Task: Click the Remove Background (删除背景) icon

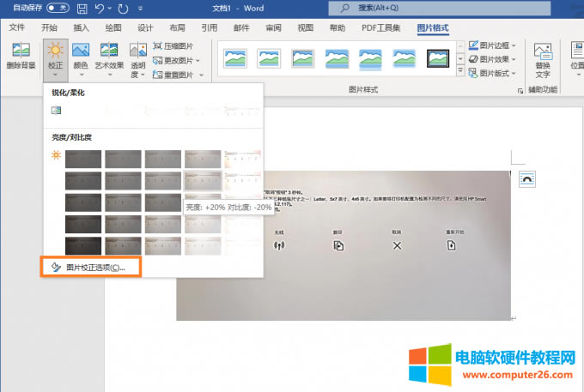Action: coord(20,57)
